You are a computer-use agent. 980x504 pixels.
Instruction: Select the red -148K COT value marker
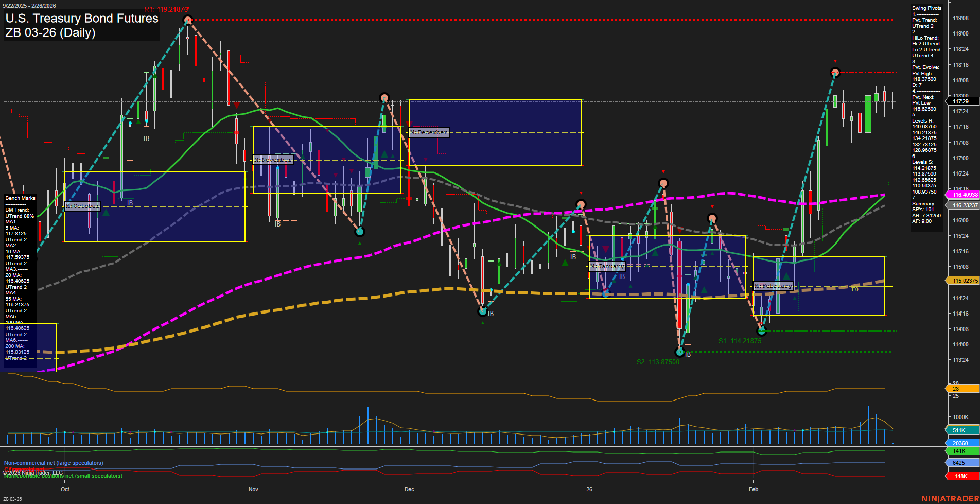click(x=960, y=476)
